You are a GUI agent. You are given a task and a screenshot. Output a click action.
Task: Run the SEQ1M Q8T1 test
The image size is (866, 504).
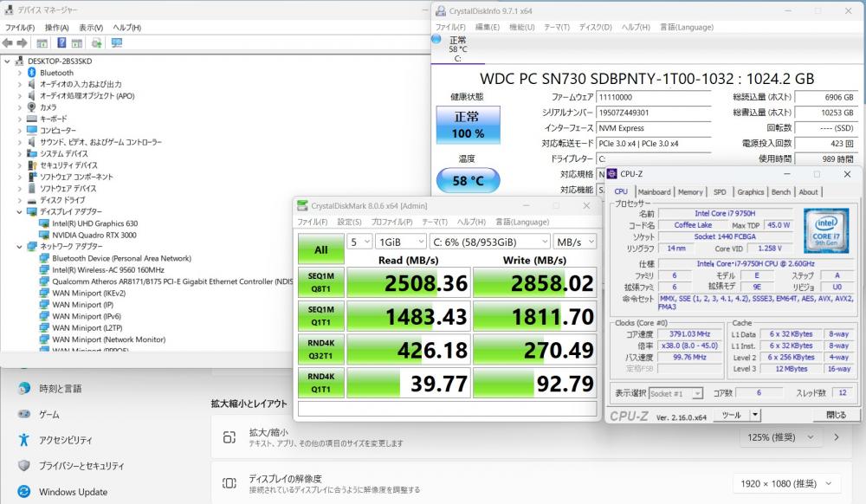pyautogui.click(x=321, y=282)
